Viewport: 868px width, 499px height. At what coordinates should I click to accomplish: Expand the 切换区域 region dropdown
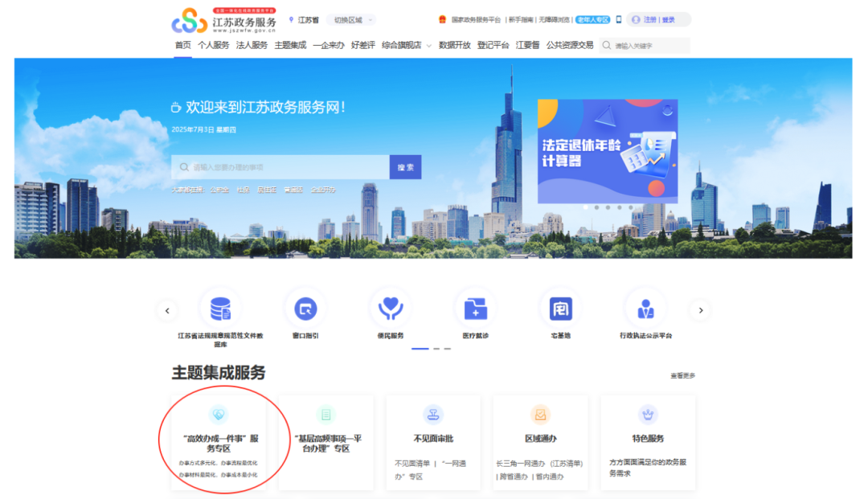point(352,20)
